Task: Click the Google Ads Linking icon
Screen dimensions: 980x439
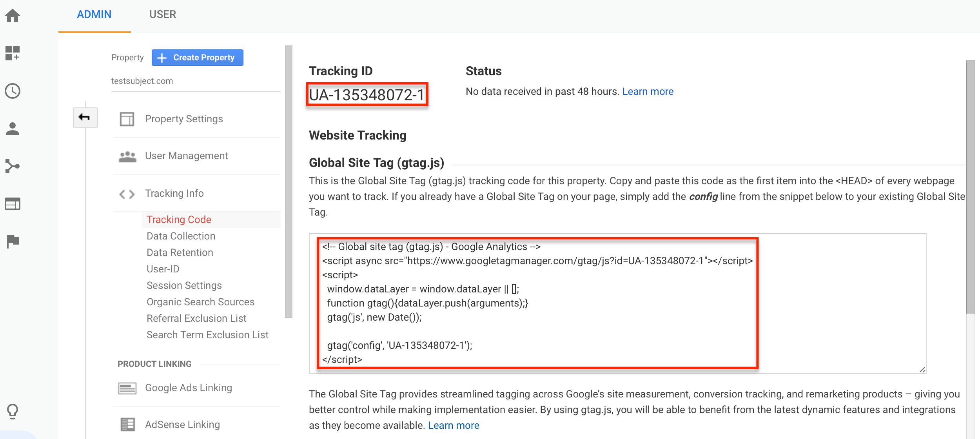Action: click(127, 388)
